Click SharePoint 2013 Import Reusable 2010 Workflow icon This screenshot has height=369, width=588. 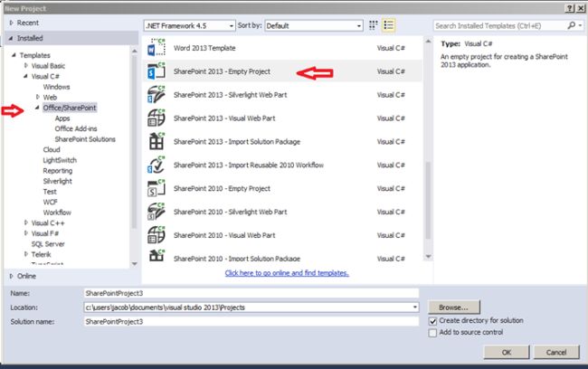point(156,165)
